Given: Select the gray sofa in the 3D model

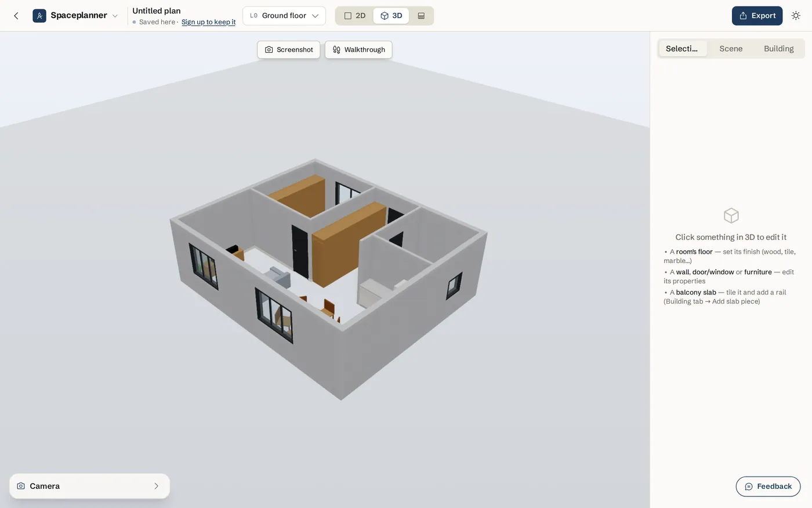Looking at the screenshot, I should (x=278, y=278).
